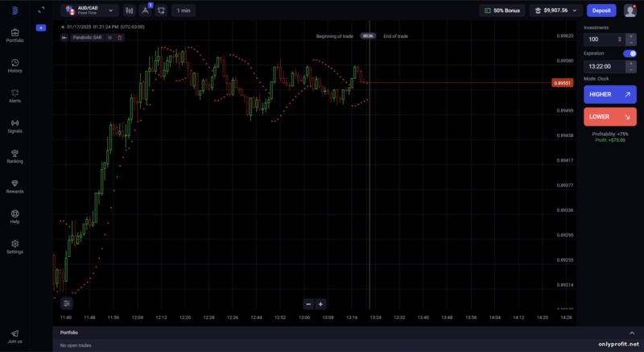Open Rewards diamond icon in sidebar
Viewport: 644px width, 352px height.
(x=14, y=186)
